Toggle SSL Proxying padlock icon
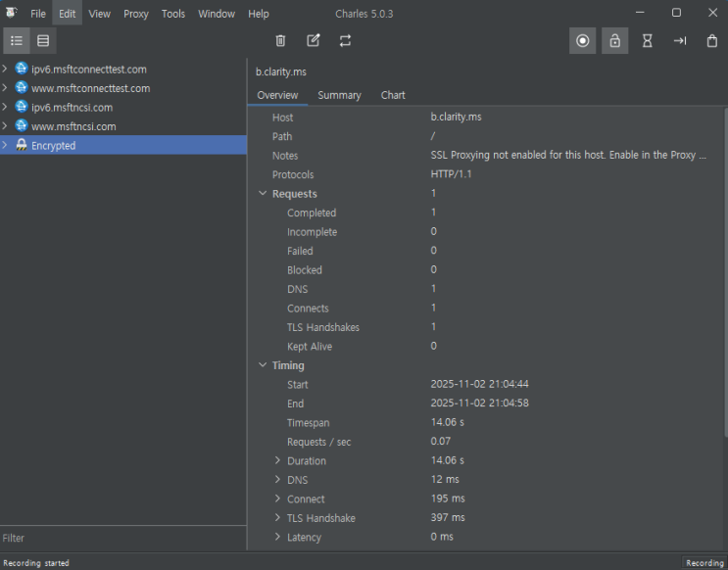This screenshot has width=728, height=570. pos(614,41)
